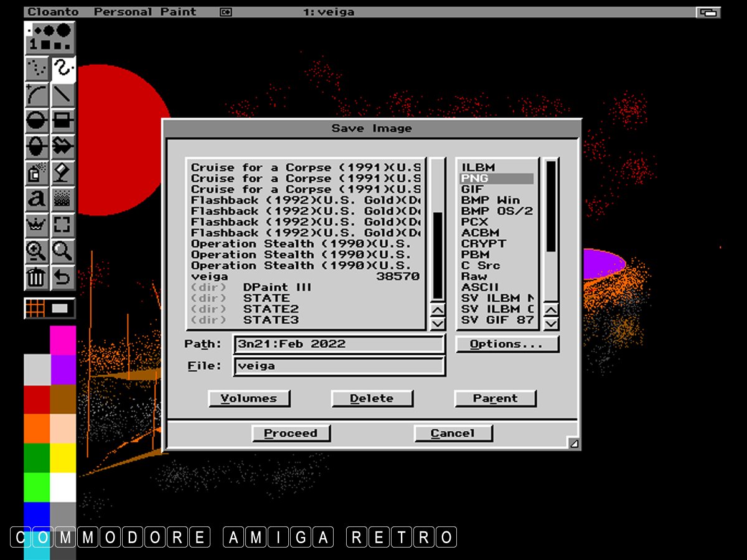The image size is (747, 560).
Task: Pick the airbrush spray can tool
Action: pos(37,172)
